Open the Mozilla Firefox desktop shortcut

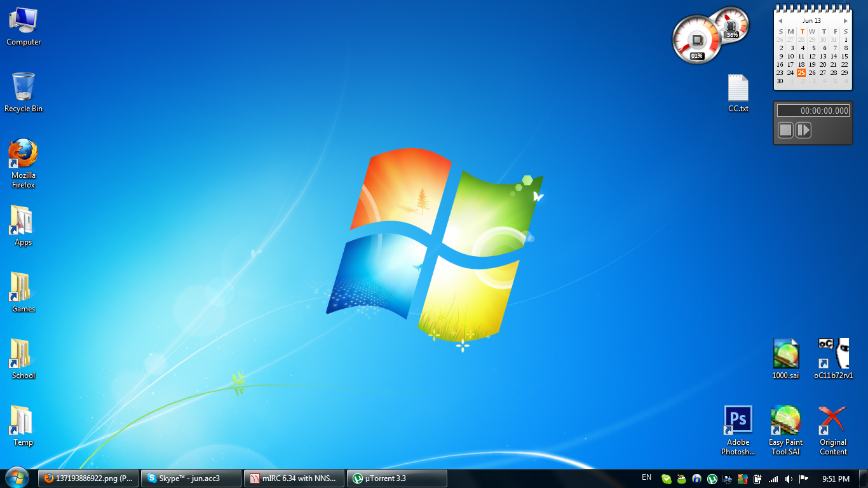coord(23,154)
